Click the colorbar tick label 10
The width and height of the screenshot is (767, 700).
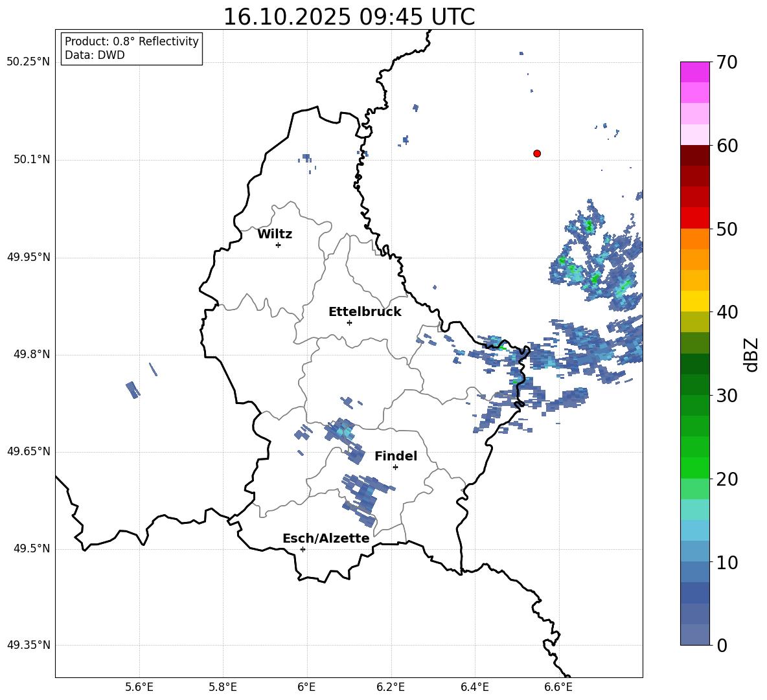[727, 563]
